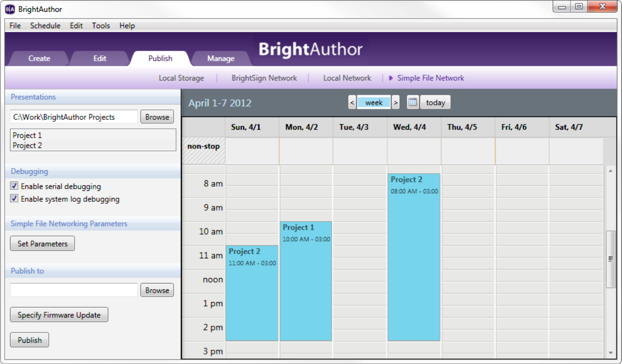This screenshot has width=622, height=364.
Task: Click Set Parameters button
Action: point(42,244)
